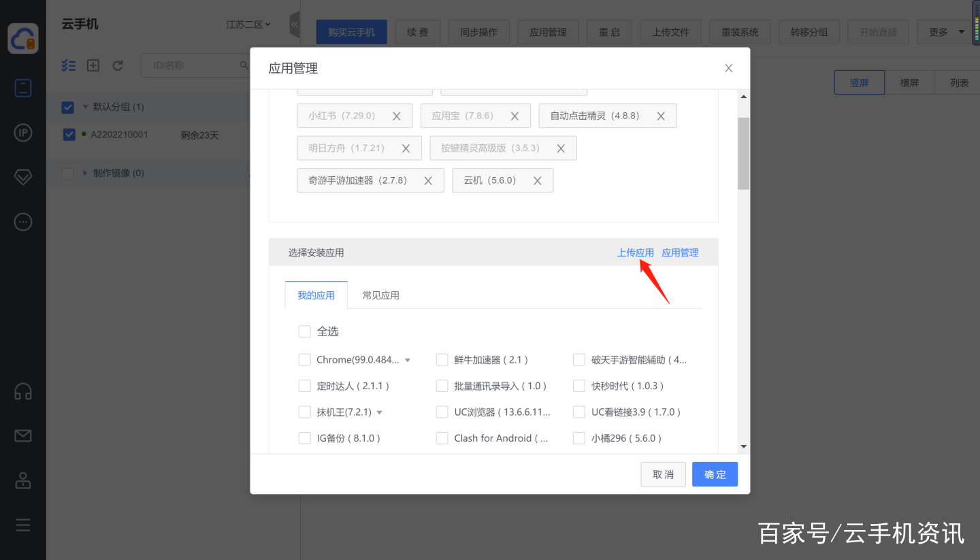Viewport: 980px width, 560px height.
Task: Check the 批量通讯录导入 (1.0) checkbox
Action: tap(442, 386)
